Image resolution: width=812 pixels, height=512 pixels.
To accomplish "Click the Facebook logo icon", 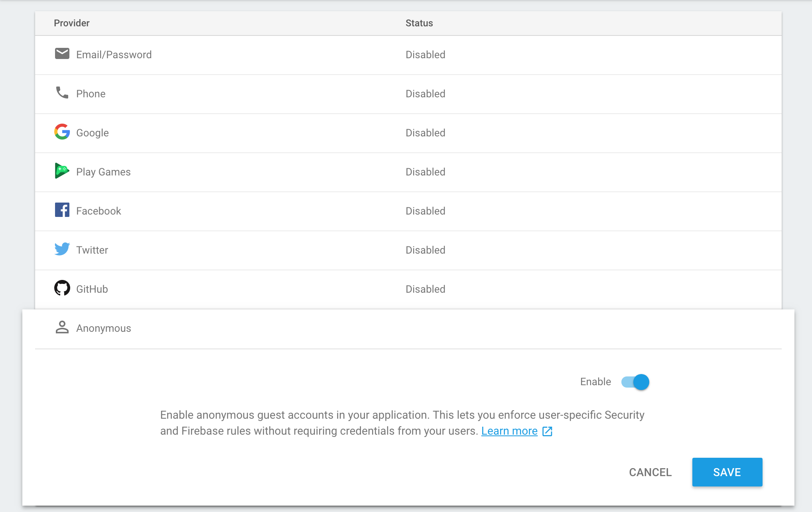I will pos(62,210).
